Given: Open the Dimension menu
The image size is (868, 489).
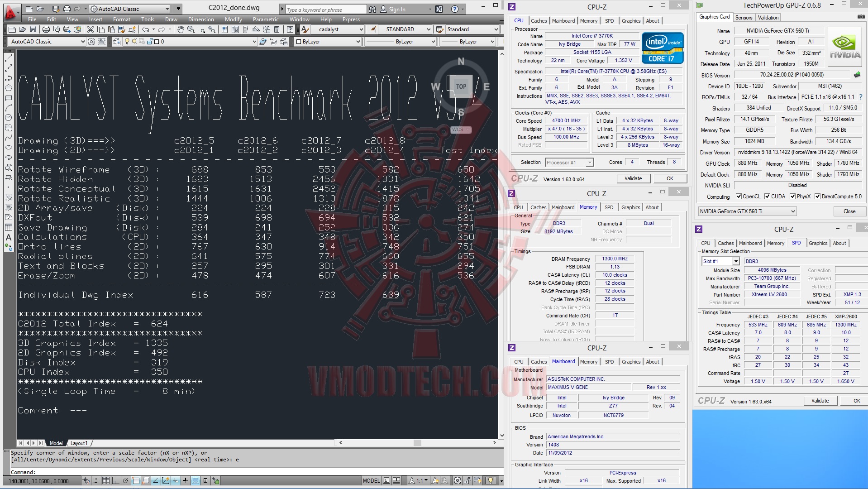Looking at the screenshot, I should (201, 19).
